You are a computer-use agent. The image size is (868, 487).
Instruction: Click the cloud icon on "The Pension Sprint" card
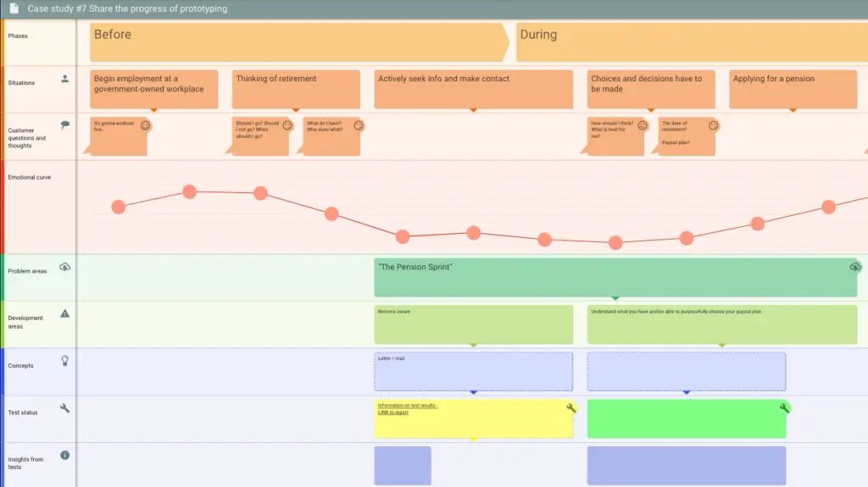[x=855, y=267]
